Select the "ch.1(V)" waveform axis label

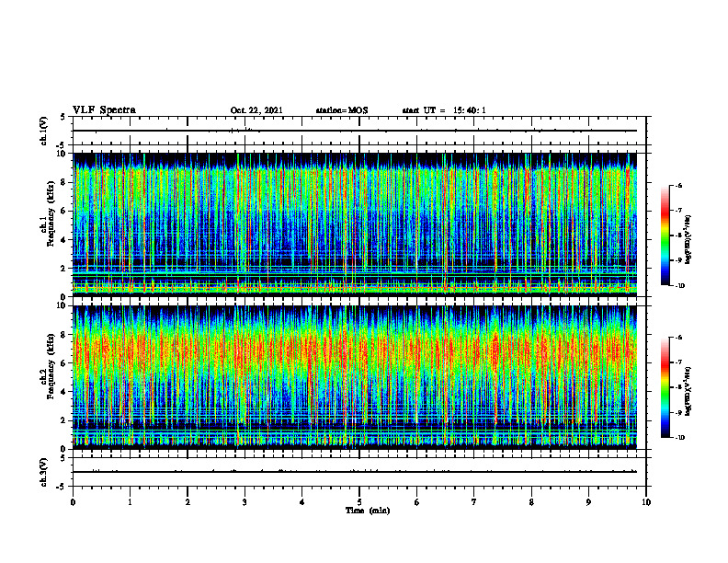44,131
